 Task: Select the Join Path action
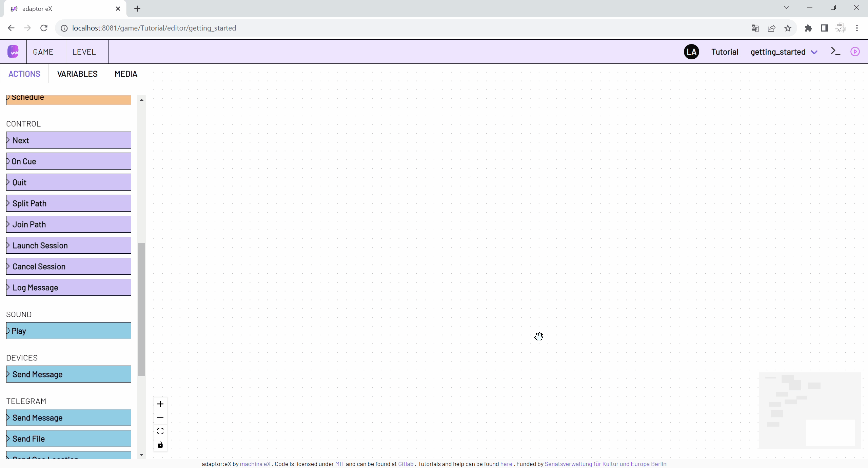tap(68, 224)
